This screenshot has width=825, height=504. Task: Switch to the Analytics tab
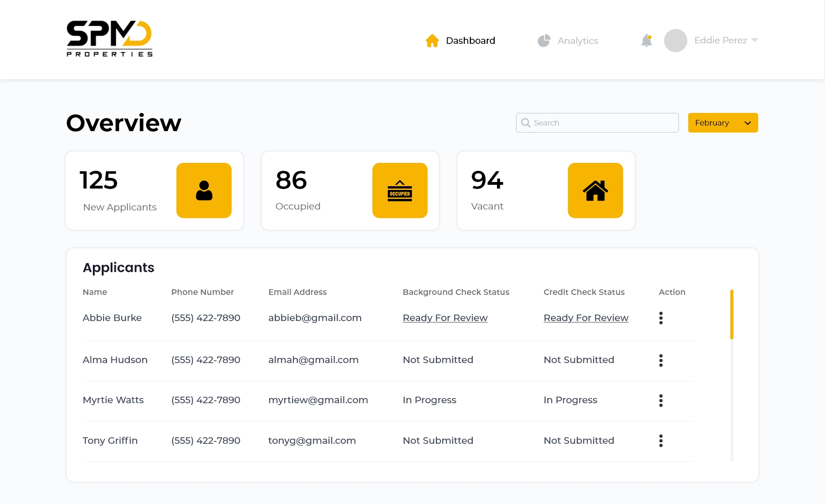tap(577, 40)
